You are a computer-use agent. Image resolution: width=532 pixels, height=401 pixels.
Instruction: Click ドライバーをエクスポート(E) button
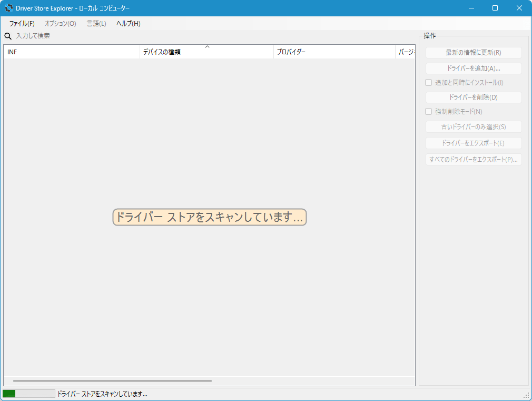pyautogui.click(x=474, y=143)
